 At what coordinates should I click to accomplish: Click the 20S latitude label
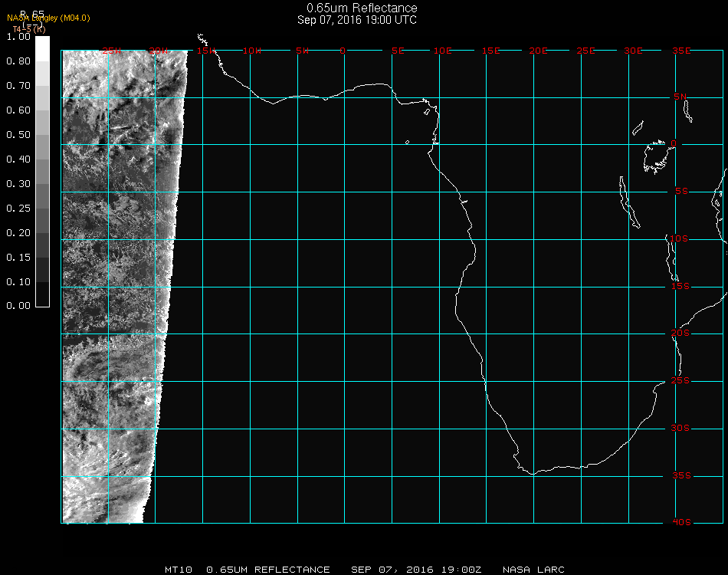pos(680,333)
